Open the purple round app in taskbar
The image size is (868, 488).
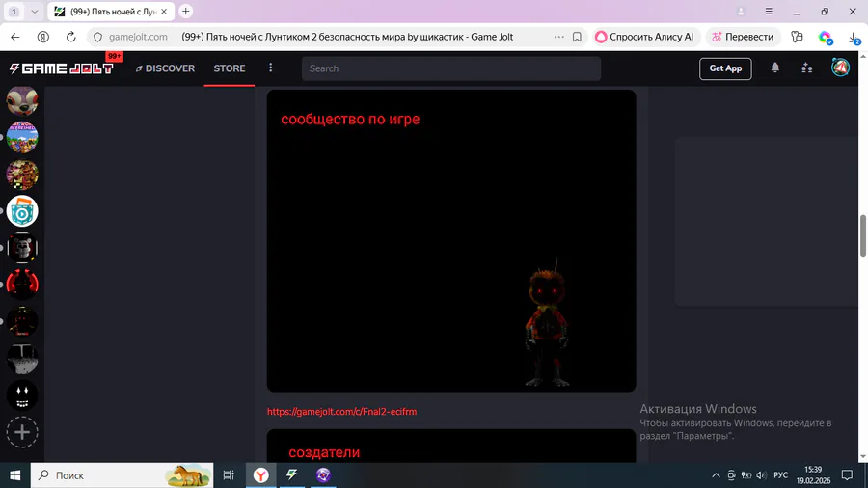coord(323,475)
